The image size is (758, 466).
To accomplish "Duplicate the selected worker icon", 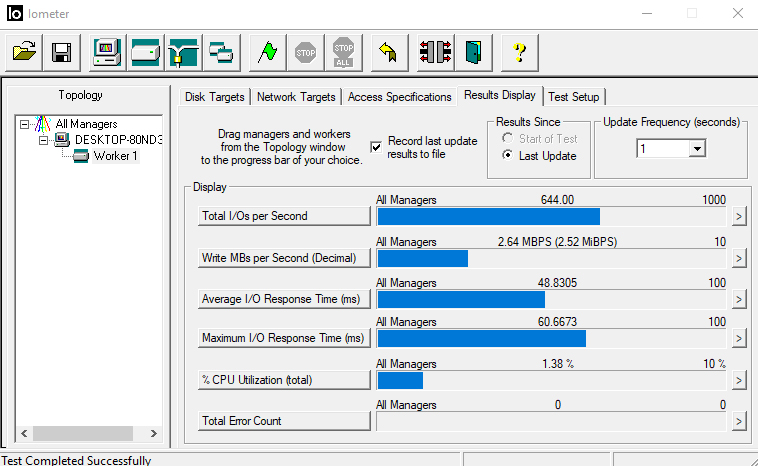I will coord(221,51).
